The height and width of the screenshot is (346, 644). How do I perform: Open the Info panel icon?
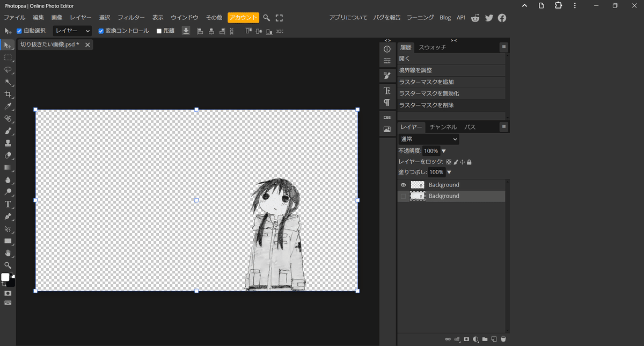click(x=387, y=49)
